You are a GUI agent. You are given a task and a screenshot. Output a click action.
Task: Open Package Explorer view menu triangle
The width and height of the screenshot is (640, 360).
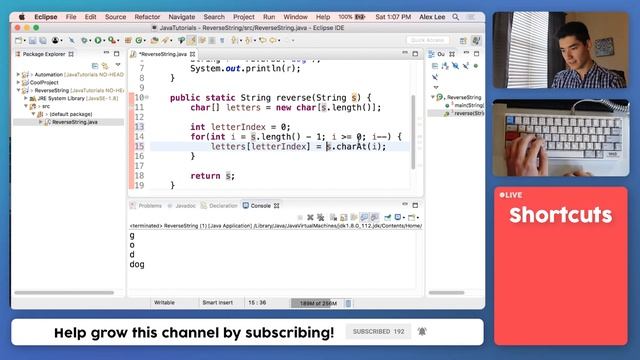[x=118, y=65]
